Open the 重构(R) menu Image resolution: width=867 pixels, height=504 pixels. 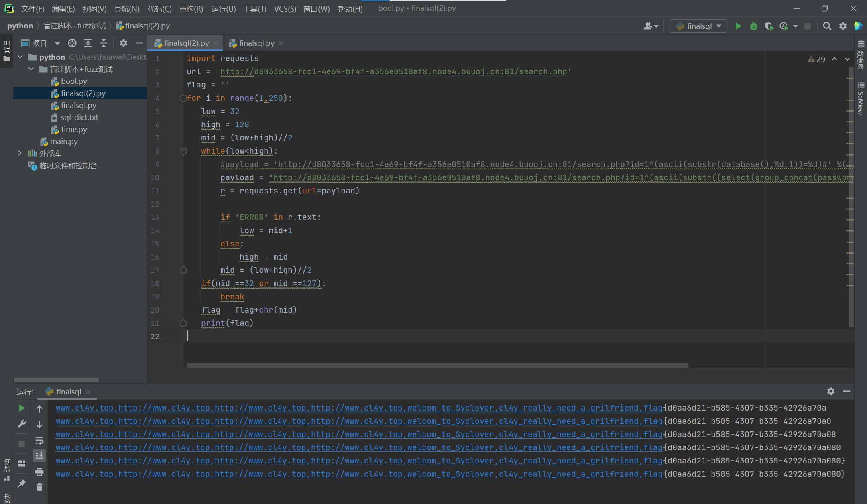tap(191, 9)
